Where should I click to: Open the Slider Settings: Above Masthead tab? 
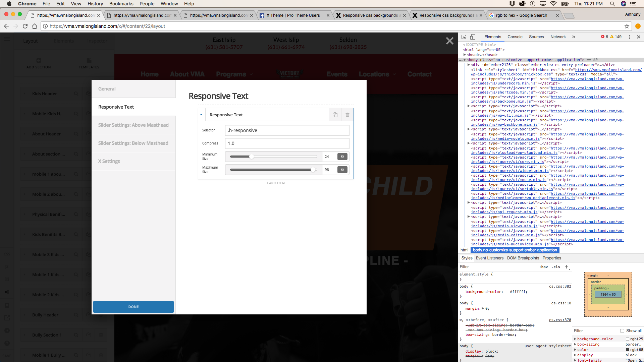coord(133,125)
